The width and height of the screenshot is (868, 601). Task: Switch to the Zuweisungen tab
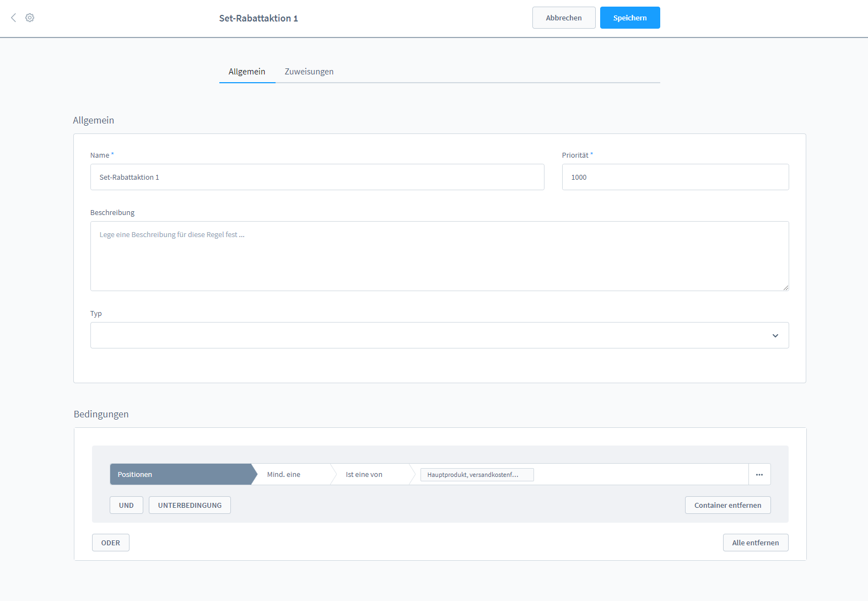(309, 72)
